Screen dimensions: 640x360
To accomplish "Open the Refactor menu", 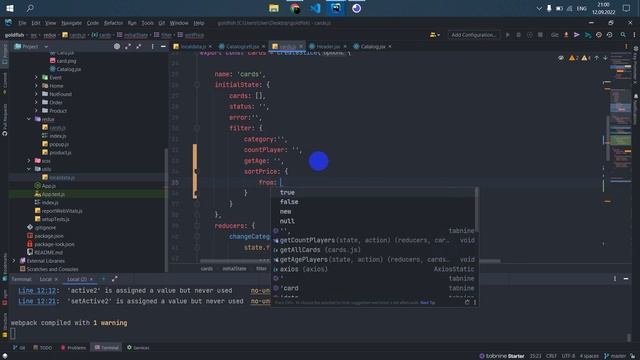I will pyautogui.click(x=113, y=23).
